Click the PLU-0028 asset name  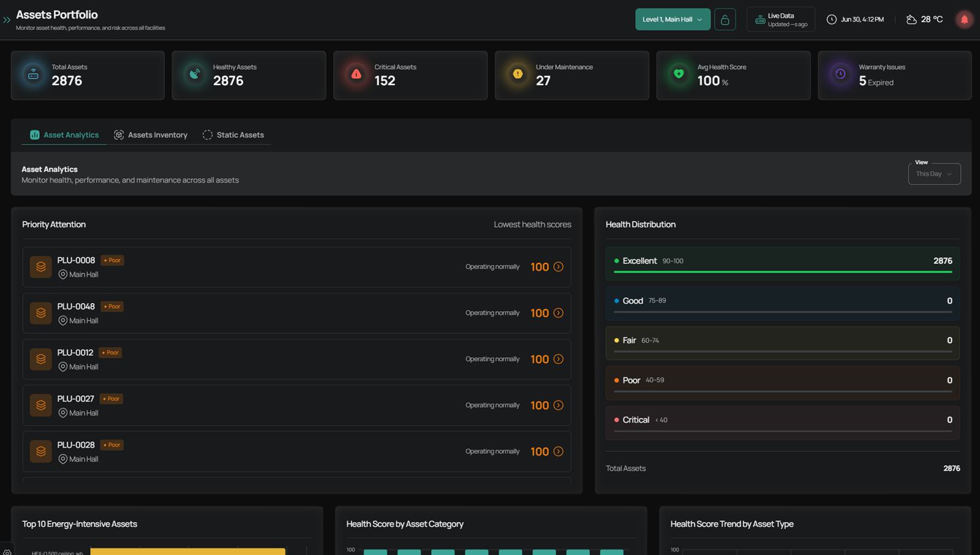[76, 445]
